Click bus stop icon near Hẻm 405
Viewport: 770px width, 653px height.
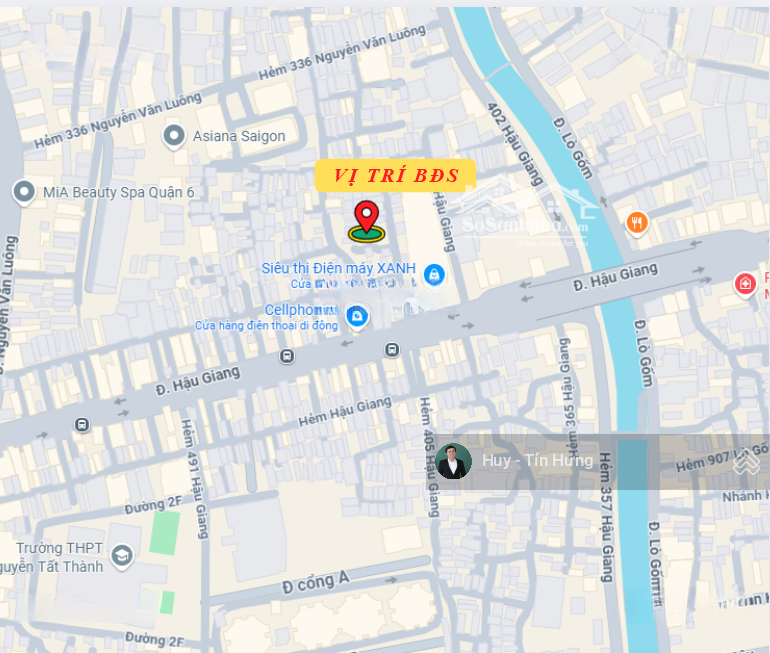coord(392,350)
